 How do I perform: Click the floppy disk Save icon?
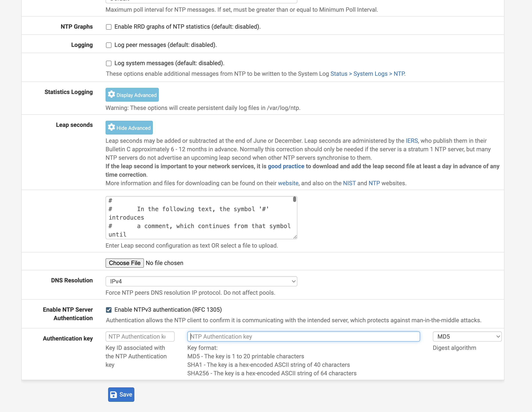(x=114, y=394)
